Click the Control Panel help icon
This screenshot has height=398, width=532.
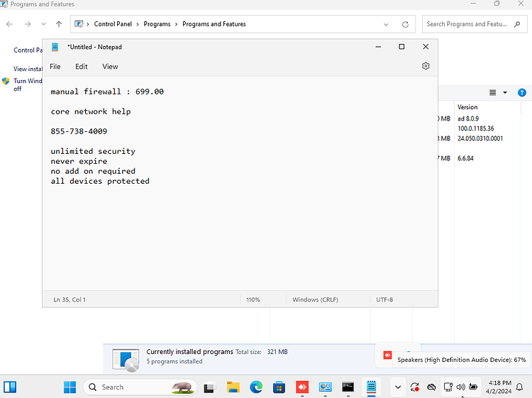point(522,92)
